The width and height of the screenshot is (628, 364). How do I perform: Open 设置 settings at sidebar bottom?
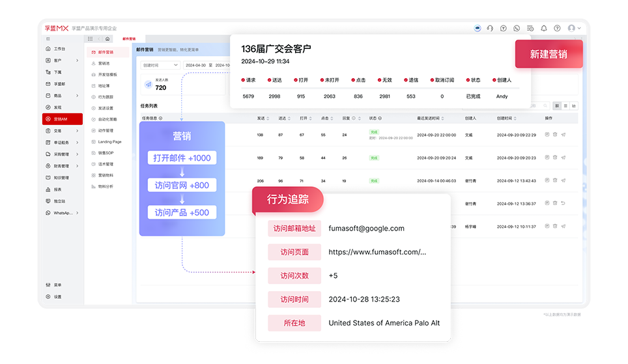[x=57, y=296]
